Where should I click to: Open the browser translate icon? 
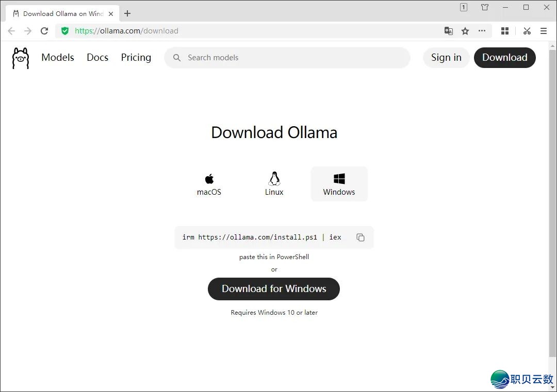click(x=448, y=31)
